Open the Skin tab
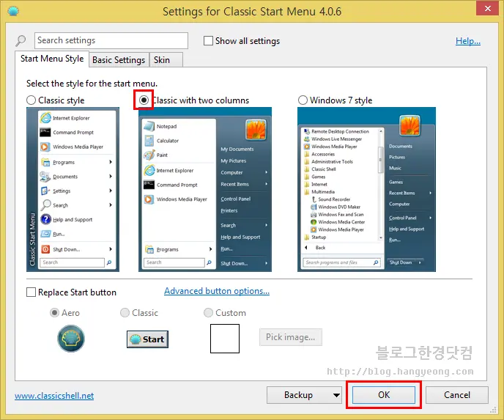This screenshot has width=504, height=420. pyautogui.click(x=162, y=60)
